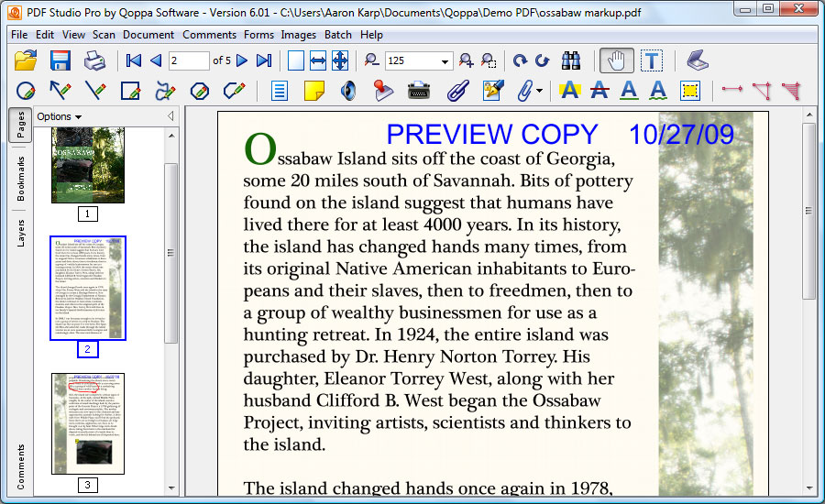Select the Polygon annotation tool
This screenshot has height=504, width=825.
coord(200,91)
